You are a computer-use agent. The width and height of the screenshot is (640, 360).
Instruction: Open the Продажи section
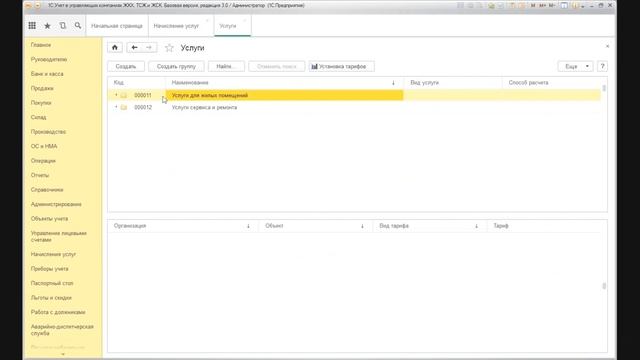pyautogui.click(x=42, y=89)
